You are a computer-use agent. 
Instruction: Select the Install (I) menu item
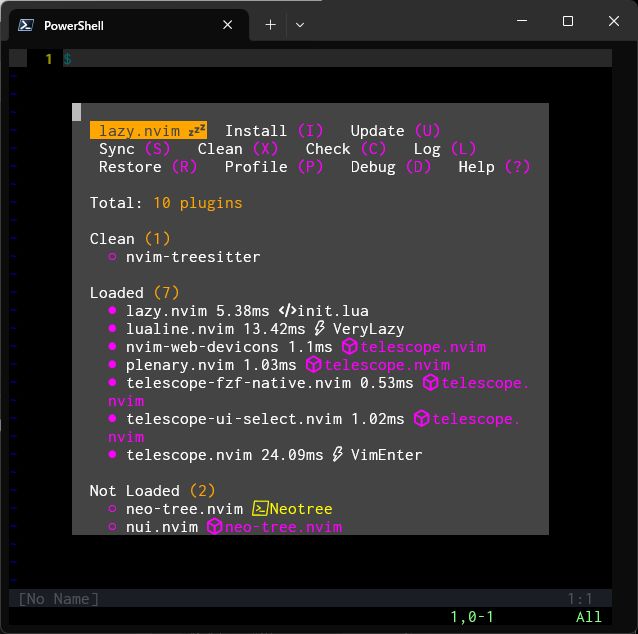click(274, 131)
